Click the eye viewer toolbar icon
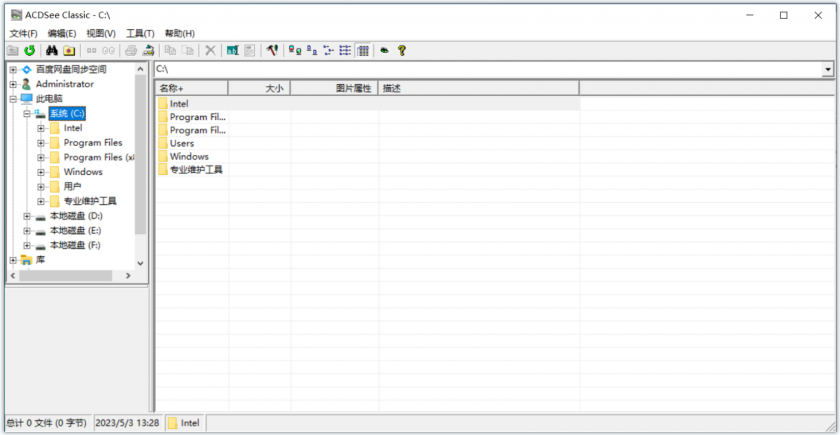Image resolution: width=840 pixels, height=435 pixels. [x=385, y=51]
